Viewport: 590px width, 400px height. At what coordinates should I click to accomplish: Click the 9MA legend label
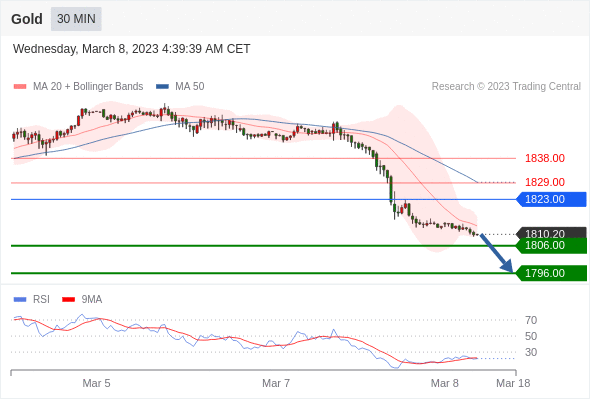[92, 300]
